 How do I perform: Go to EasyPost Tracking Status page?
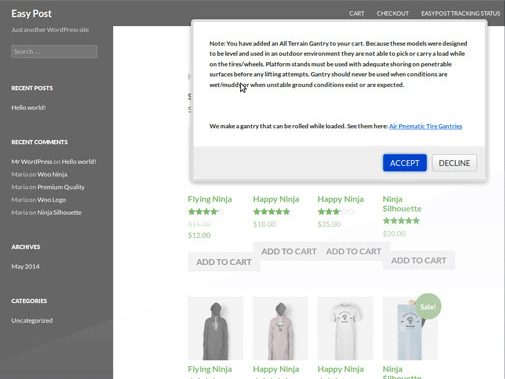460,13
